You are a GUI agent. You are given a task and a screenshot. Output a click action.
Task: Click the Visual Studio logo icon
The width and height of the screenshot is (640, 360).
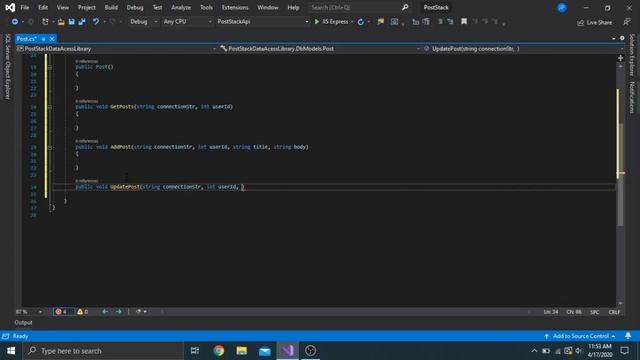tap(10, 7)
